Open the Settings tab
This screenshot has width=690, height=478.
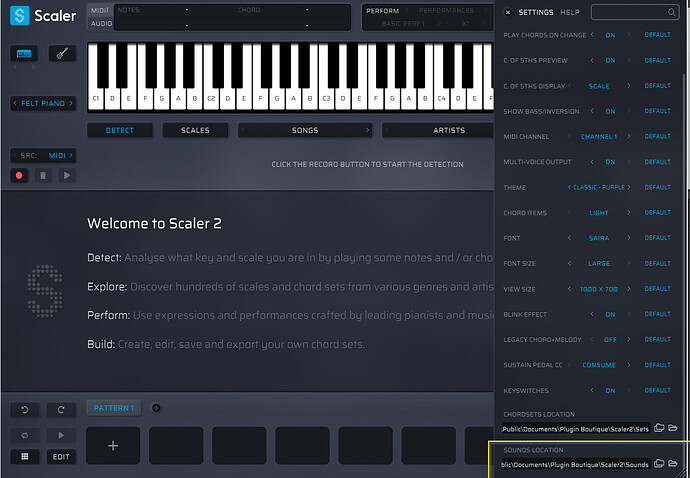pos(536,12)
